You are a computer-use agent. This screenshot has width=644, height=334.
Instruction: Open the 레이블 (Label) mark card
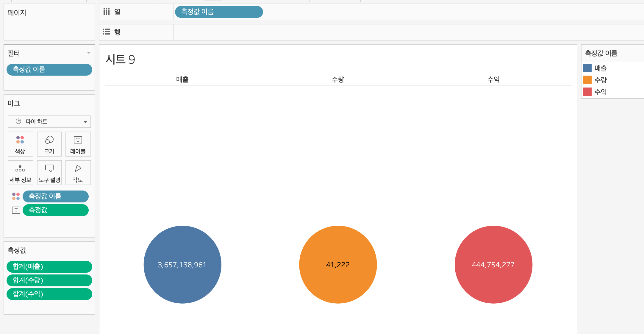click(x=78, y=144)
